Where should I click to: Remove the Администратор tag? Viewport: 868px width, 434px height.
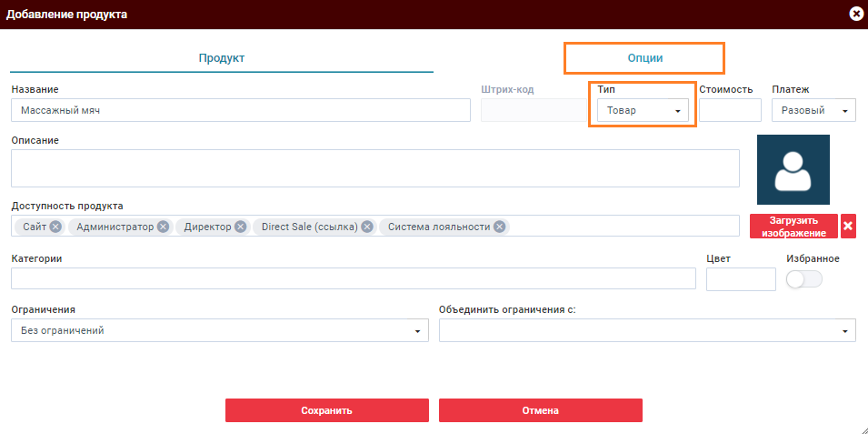coord(163,227)
